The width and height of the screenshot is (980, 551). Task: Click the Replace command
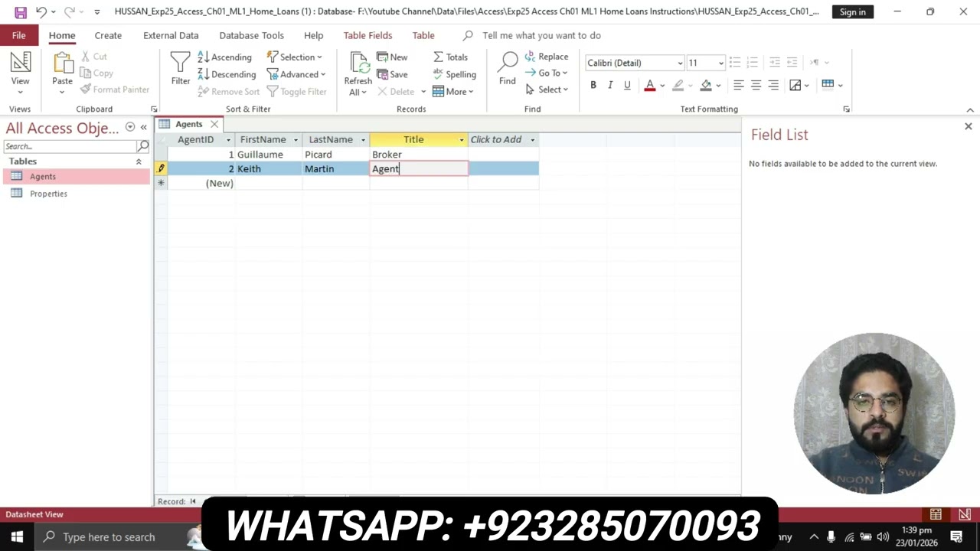546,57
